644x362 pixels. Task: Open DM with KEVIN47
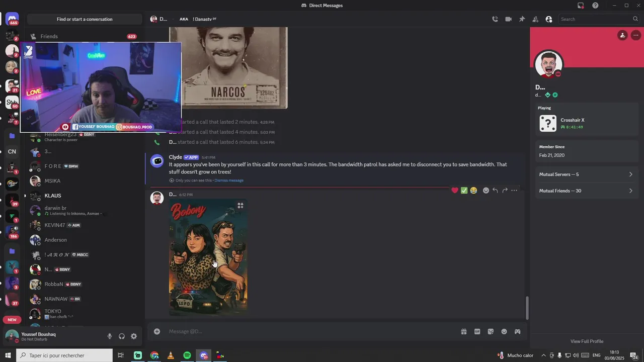84,225
